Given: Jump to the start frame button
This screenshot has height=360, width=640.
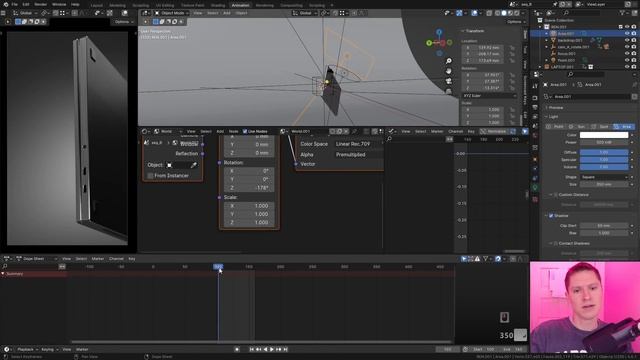Looking at the screenshot, I should click(x=251, y=349).
